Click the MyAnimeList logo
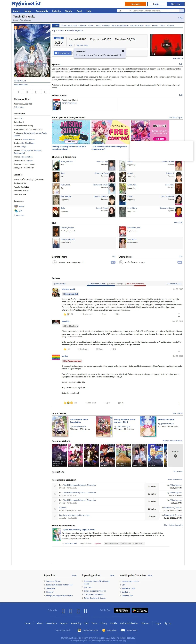 click(x=26, y=4)
